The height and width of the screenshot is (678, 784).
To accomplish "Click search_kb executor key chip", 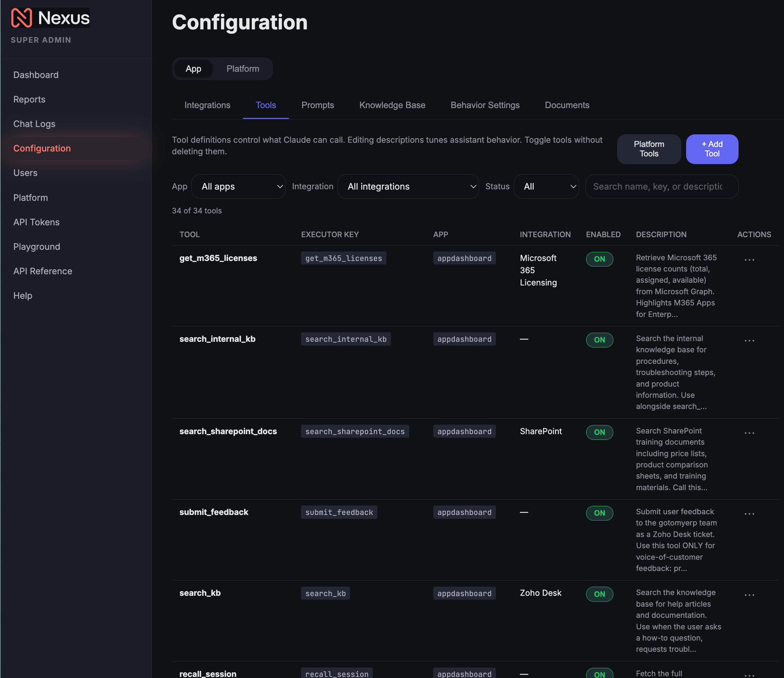I will [326, 593].
